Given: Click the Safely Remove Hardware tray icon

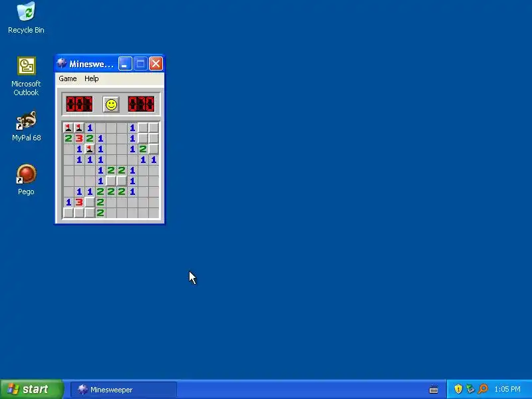Looking at the screenshot, I should 470,389.
